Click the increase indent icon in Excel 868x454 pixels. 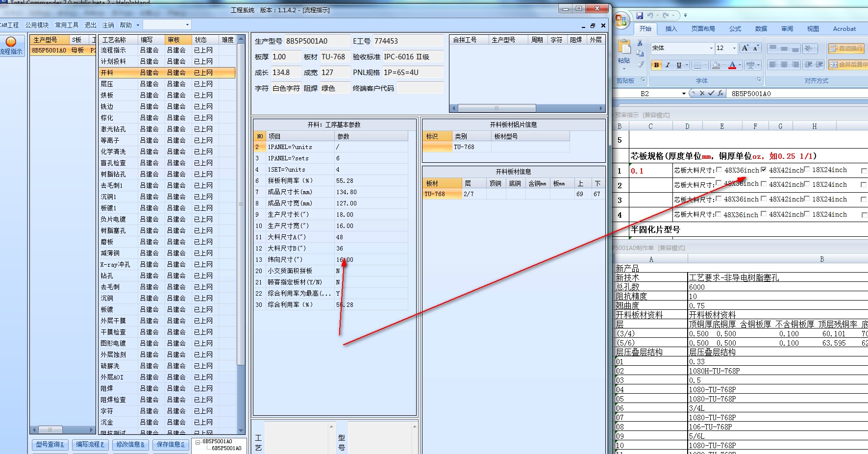[x=819, y=65]
